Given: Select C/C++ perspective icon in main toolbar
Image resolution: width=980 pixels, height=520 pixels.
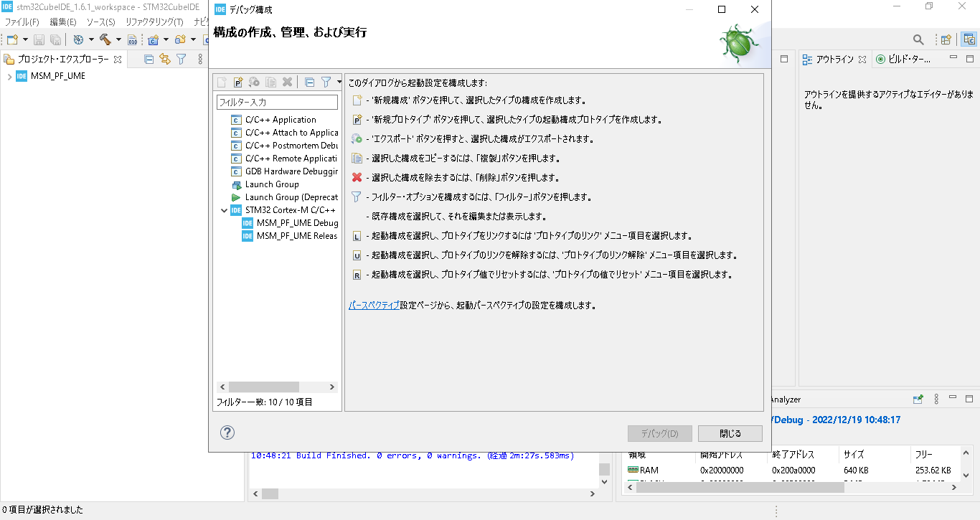Looking at the screenshot, I should pyautogui.click(x=970, y=39).
